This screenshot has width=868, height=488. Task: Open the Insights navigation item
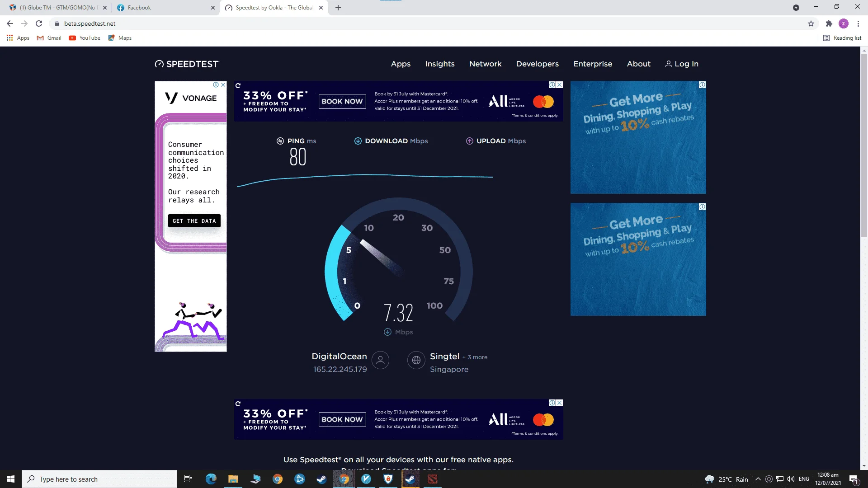440,64
